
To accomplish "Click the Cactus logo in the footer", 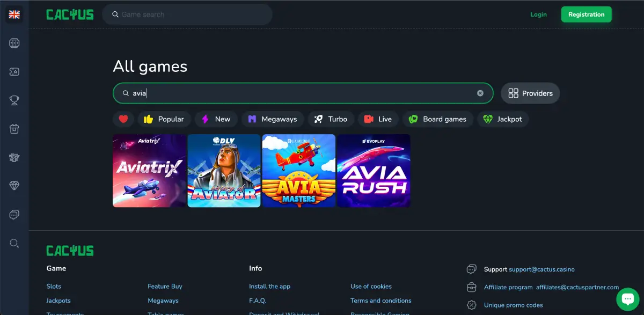I will click(70, 251).
